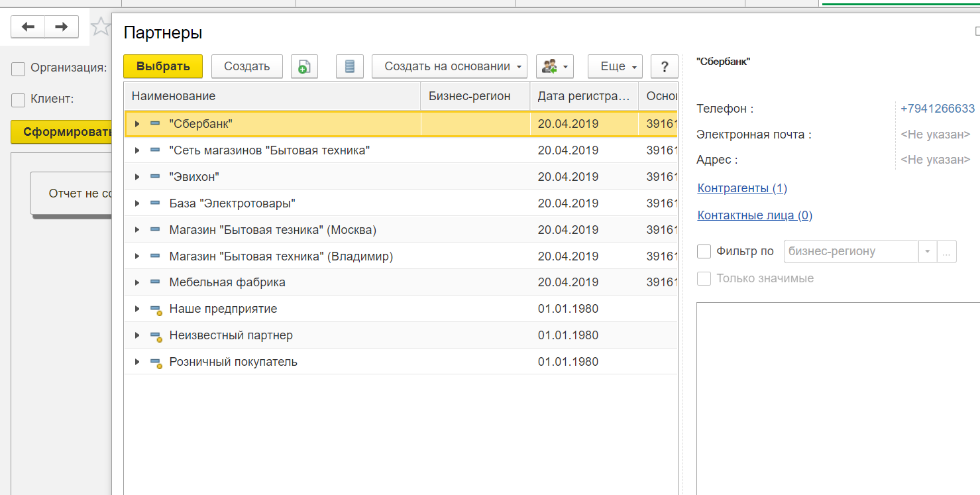Open help with the question mark button

664,66
